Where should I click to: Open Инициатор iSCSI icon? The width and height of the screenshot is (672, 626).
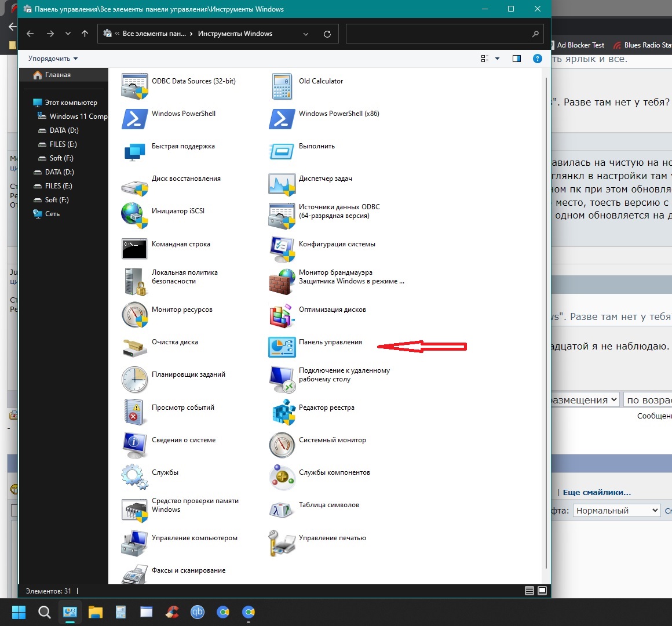[134, 216]
